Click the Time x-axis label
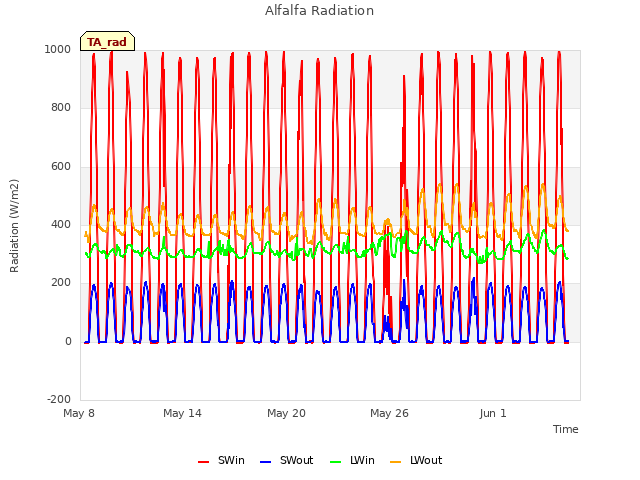640x480 pixels. pos(565,429)
